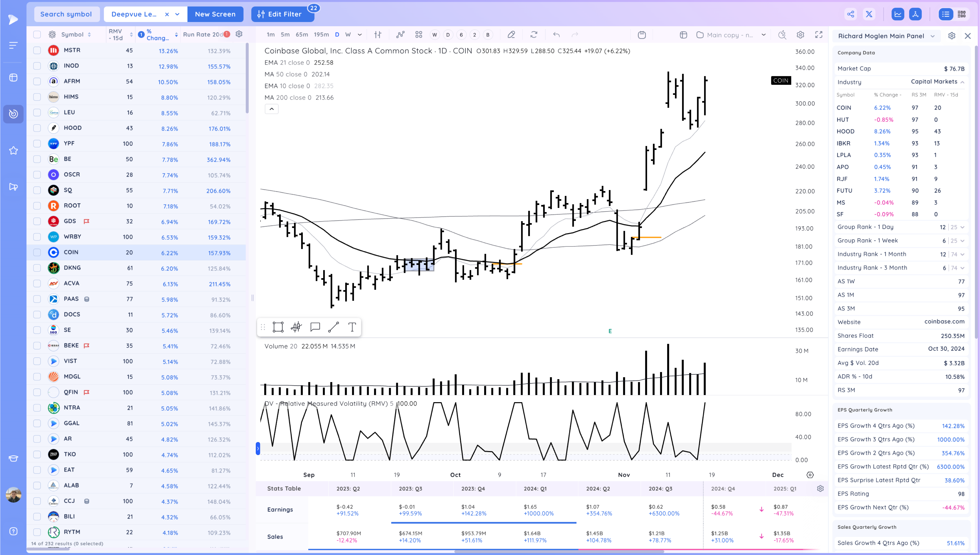This screenshot has height=555, width=980.
Task: Open the calendar date icon in chart toolbar
Action: point(642,35)
